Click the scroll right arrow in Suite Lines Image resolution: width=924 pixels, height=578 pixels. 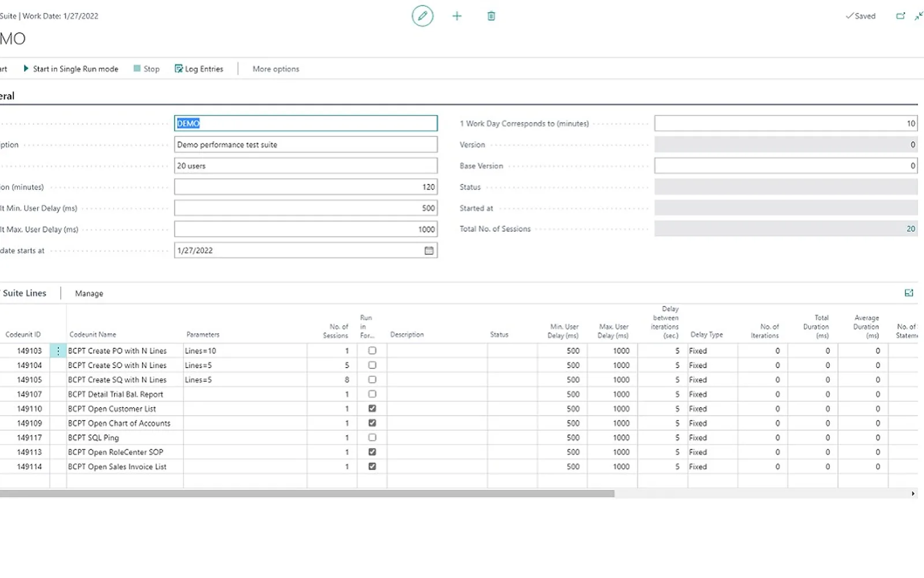tap(913, 494)
